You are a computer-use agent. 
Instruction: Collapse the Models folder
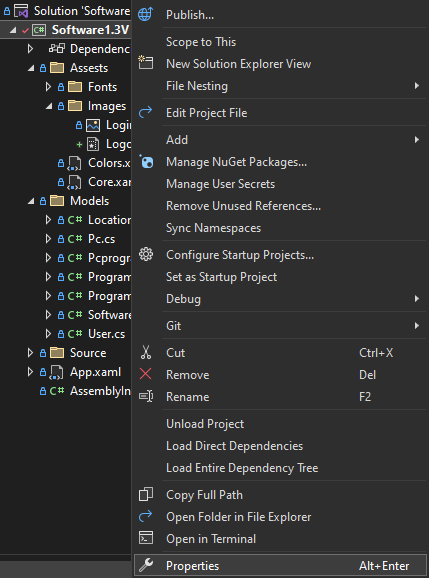click(31, 201)
